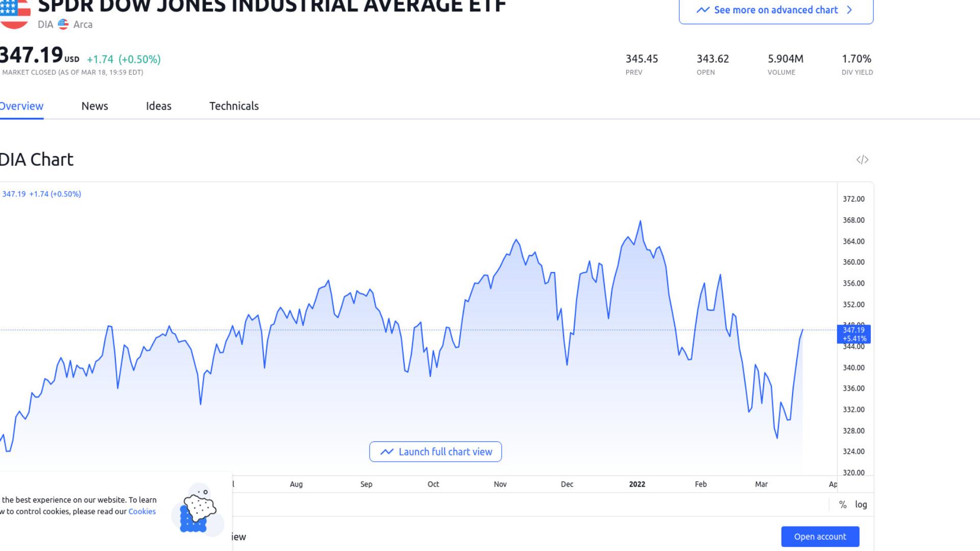Switch to the News tab
Image resolution: width=980 pixels, height=551 pixels.
click(x=95, y=106)
